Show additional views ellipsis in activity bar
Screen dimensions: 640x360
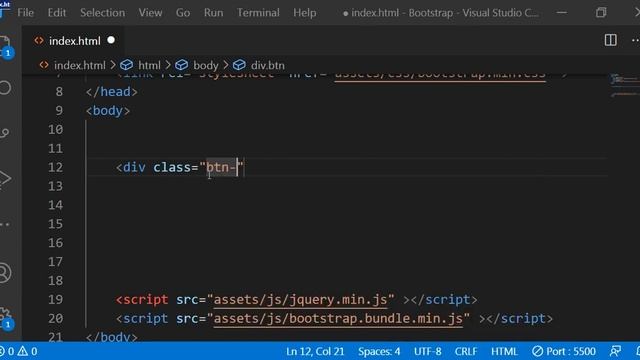[4, 224]
